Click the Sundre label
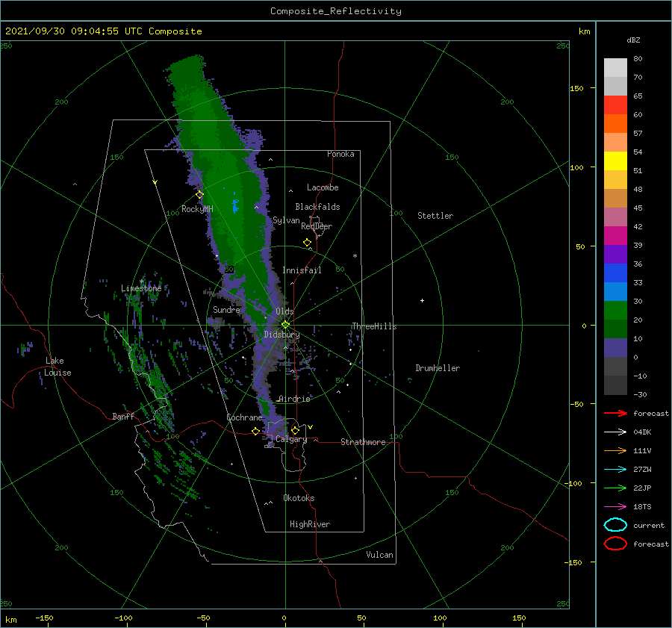This screenshot has height=628, width=672. tap(226, 309)
